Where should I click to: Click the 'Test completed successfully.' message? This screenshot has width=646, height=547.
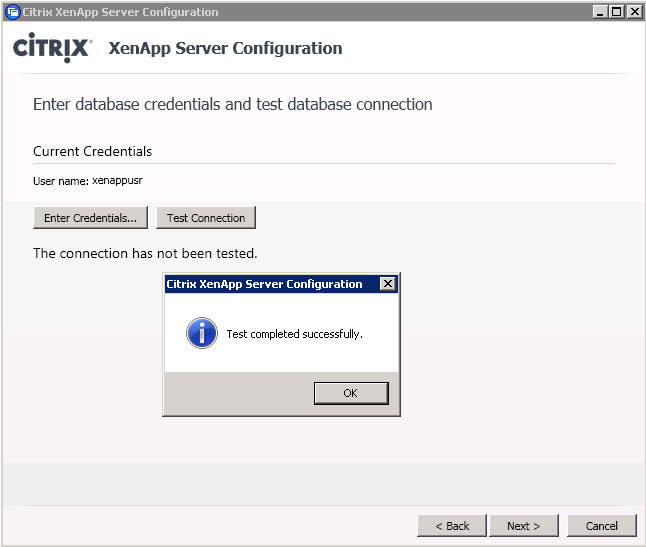click(295, 334)
